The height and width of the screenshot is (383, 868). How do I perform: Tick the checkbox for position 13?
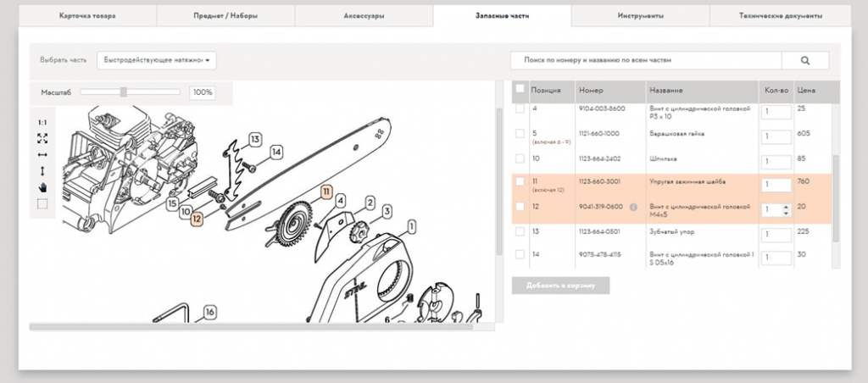[x=520, y=231]
